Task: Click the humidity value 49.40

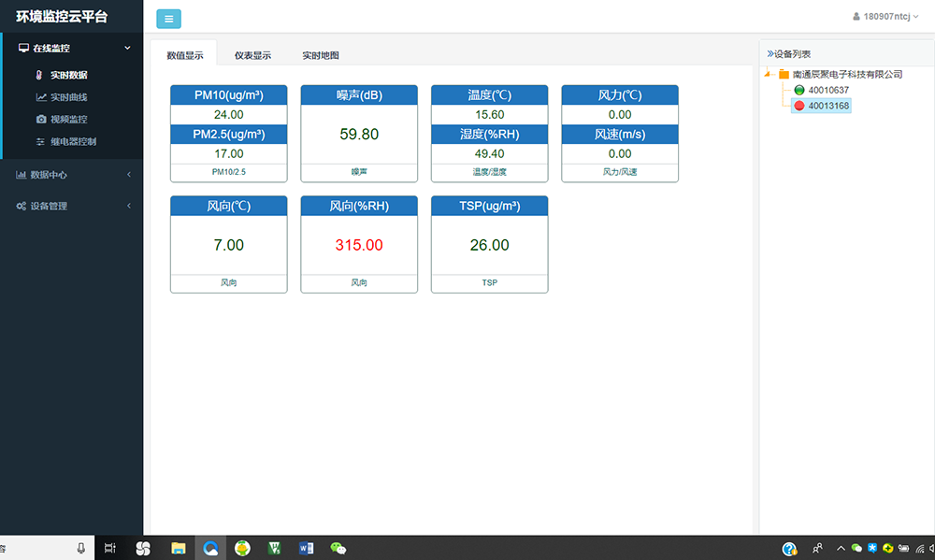Action: tap(490, 154)
